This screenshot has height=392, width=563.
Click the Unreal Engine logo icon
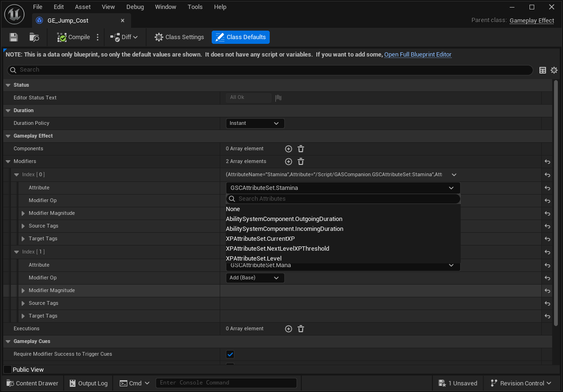pyautogui.click(x=14, y=14)
